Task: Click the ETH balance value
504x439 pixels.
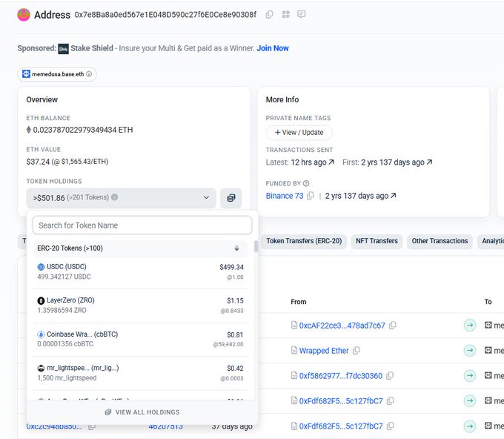Action: click(x=82, y=130)
